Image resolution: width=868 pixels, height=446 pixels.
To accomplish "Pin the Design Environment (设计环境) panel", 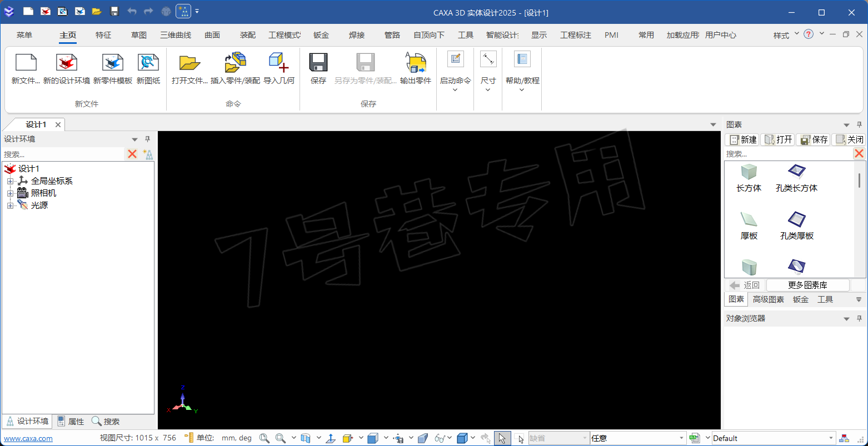I will tap(147, 139).
